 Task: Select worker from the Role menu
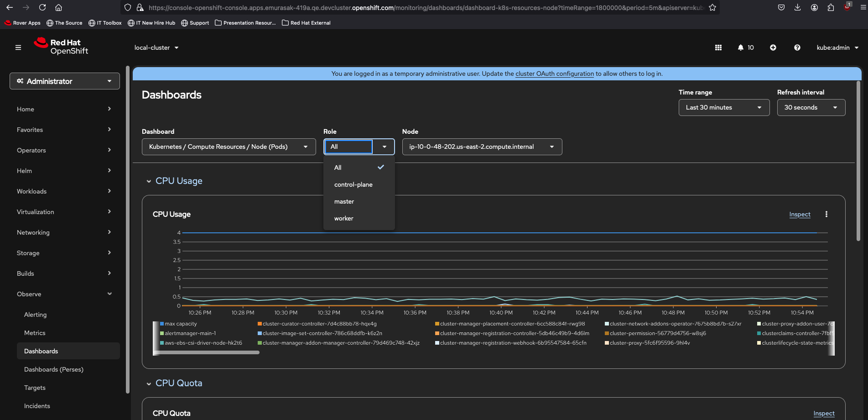coord(344,218)
